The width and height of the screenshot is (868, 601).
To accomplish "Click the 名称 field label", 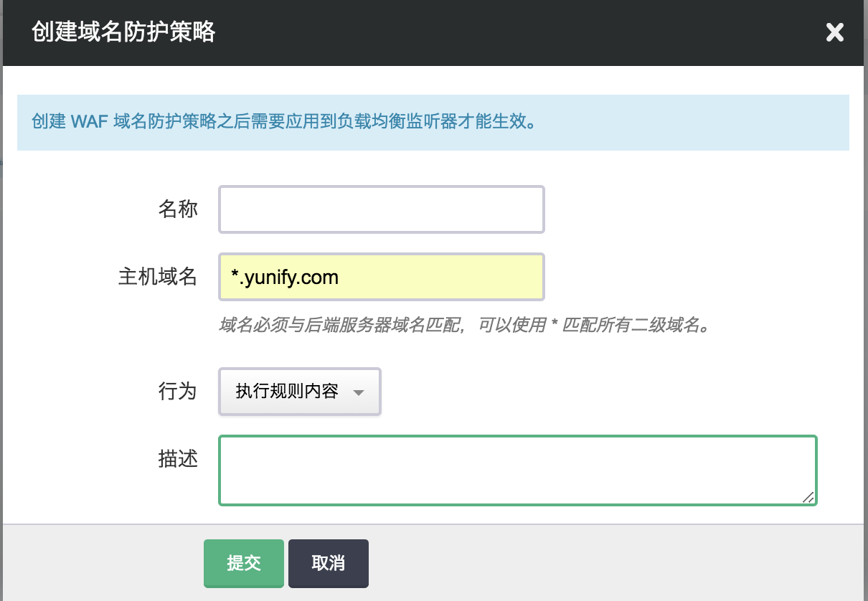I will click(178, 209).
